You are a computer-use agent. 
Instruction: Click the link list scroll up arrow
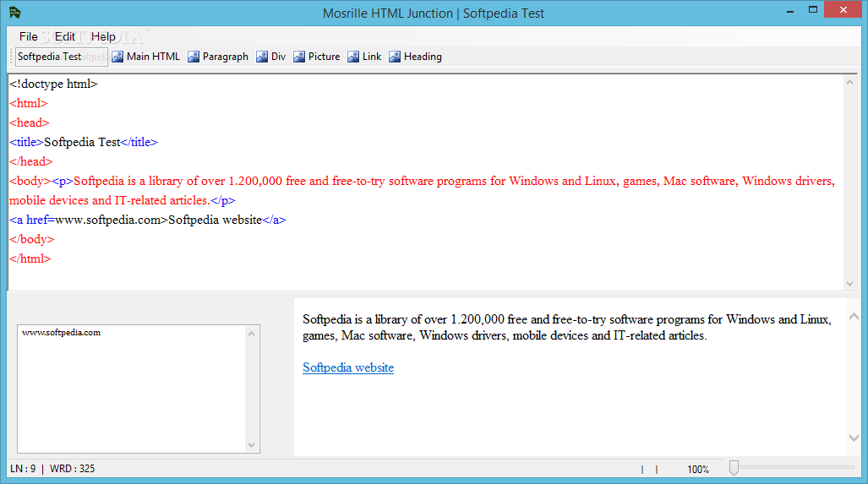tap(251, 334)
